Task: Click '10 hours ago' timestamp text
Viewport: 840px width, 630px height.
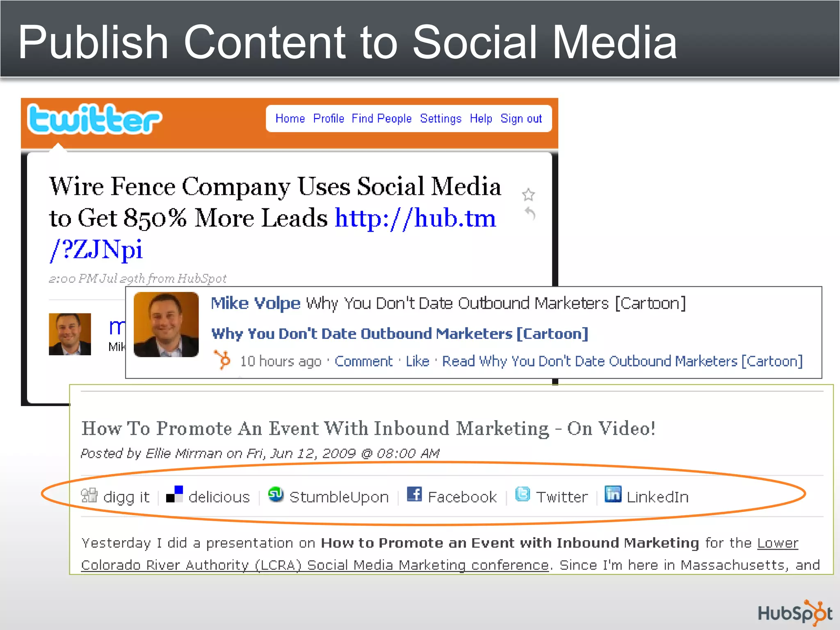Action: pos(281,361)
